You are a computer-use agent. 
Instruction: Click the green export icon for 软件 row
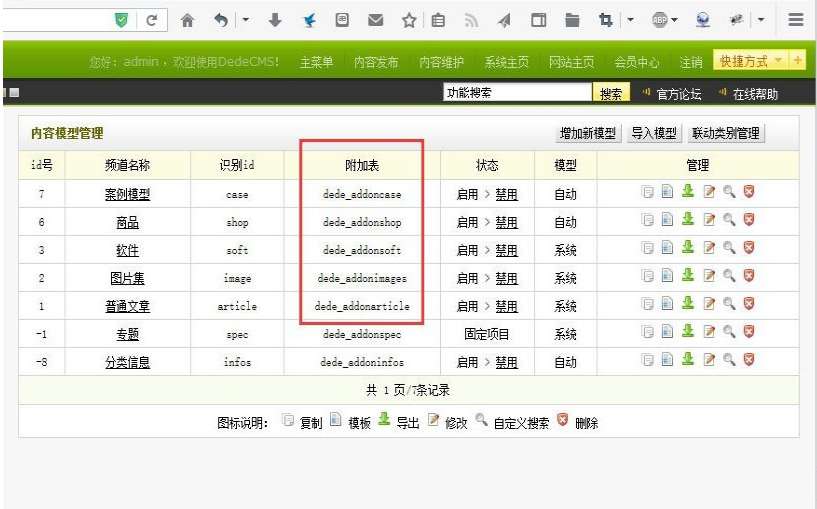click(688, 249)
